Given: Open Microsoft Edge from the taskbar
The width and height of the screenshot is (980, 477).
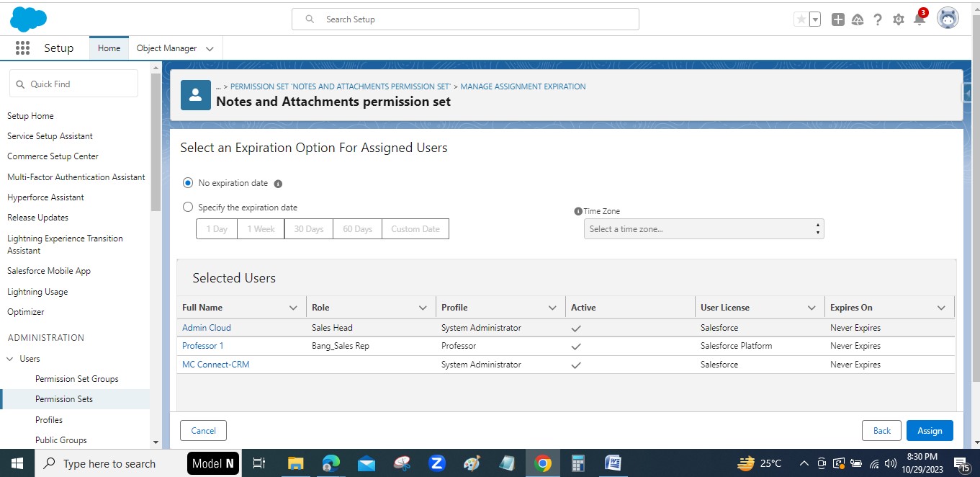Looking at the screenshot, I should point(331,463).
